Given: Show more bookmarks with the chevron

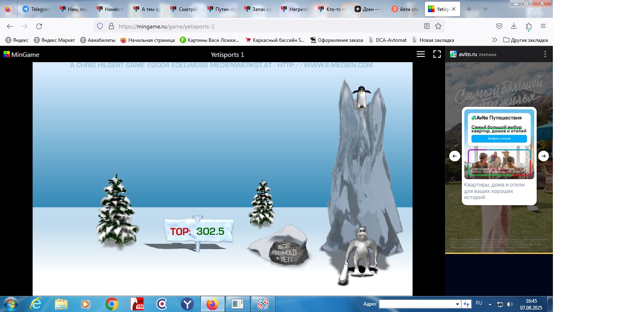Looking at the screenshot, I should [494, 40].
